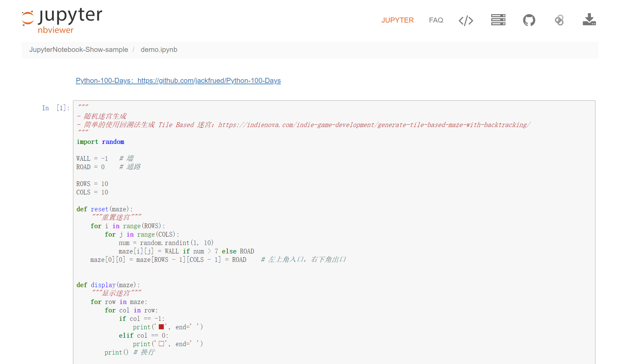View this notebook on GitHub

[x=529, y=20]
